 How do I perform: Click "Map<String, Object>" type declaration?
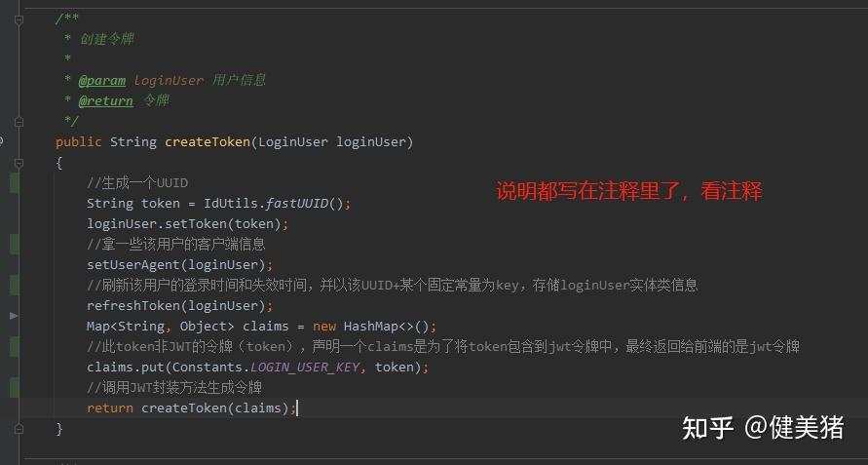point(161,326)
